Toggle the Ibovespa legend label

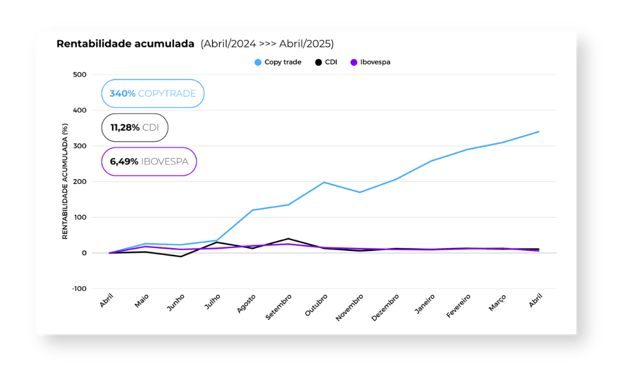(x=375, y=62)
